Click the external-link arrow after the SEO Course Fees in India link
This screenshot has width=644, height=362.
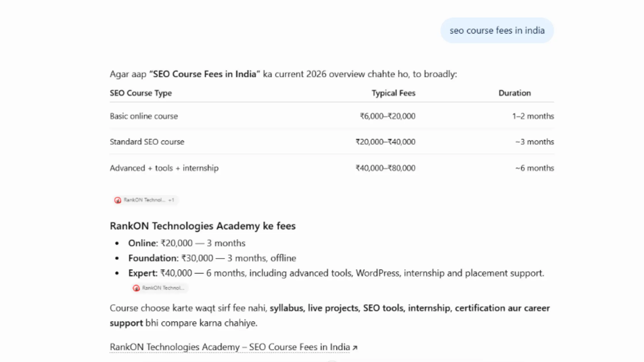tap(355, 348)
